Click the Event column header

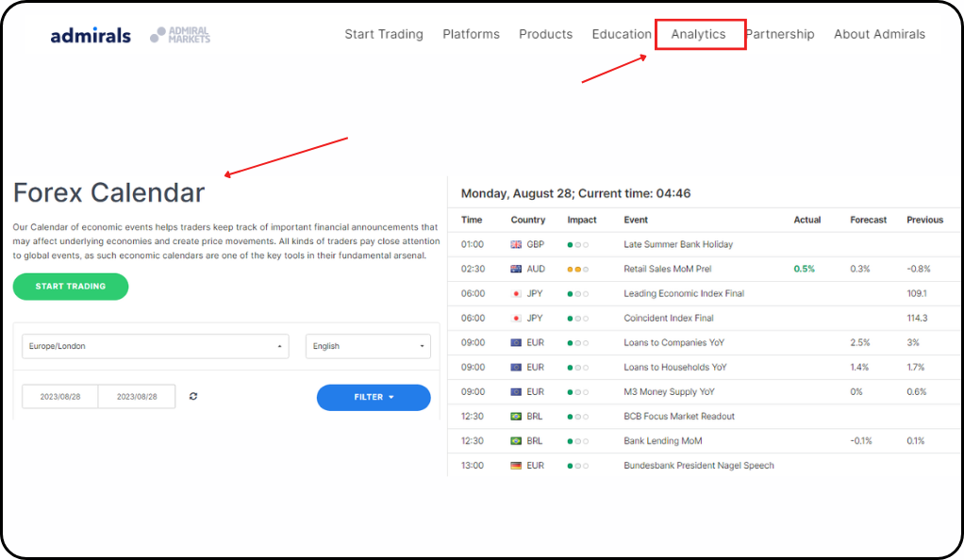(x=636, y=220)
